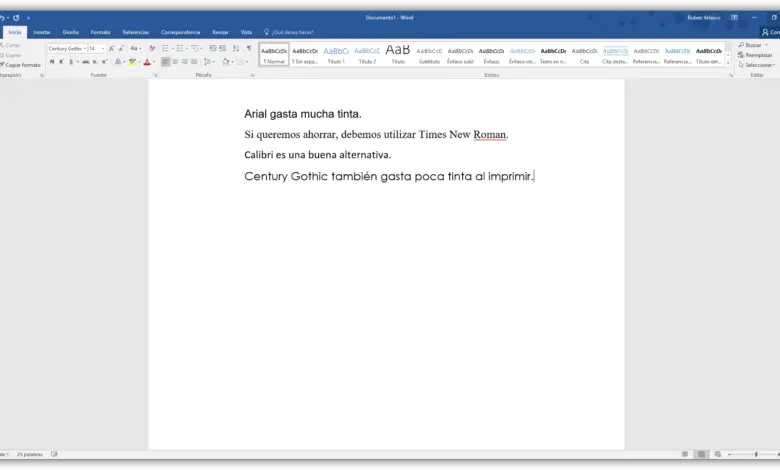This screenshot has height=470, width=780.
Task: Toggle superscript formatting
Action: click(104, 62)
